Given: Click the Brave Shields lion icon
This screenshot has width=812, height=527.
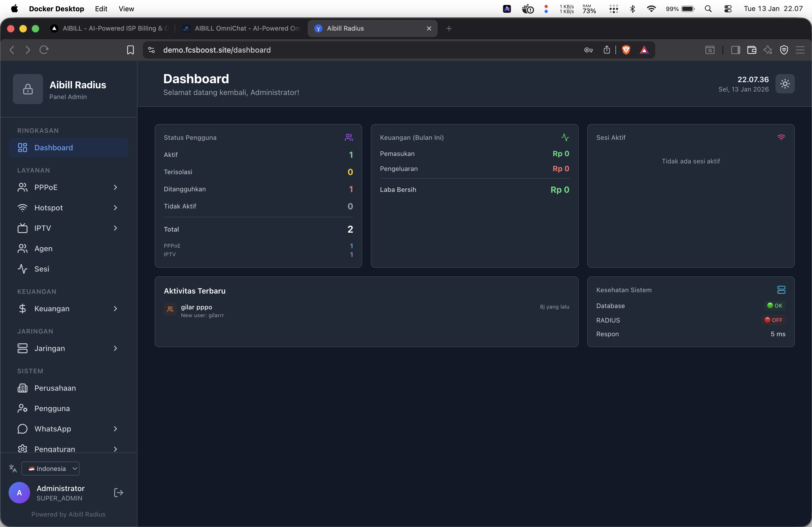Looking at the screenshot, I should 626,50.
